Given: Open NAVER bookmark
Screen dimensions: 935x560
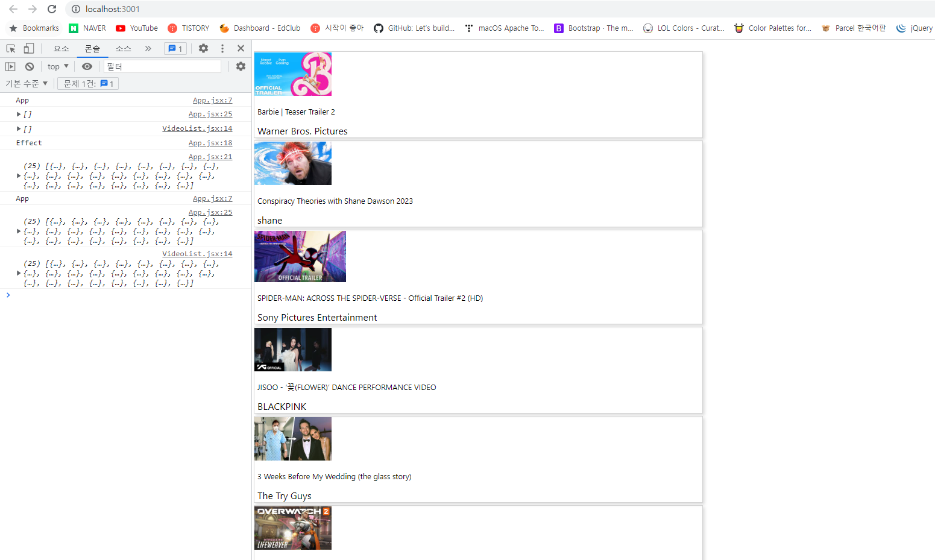Looking at the screenshot, I should 87,28.
